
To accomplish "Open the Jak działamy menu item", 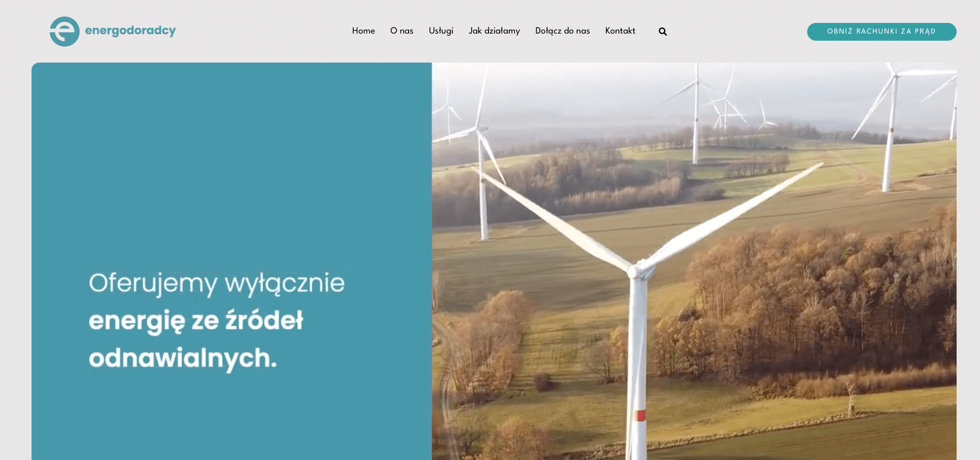I will [x=494, y=31].
